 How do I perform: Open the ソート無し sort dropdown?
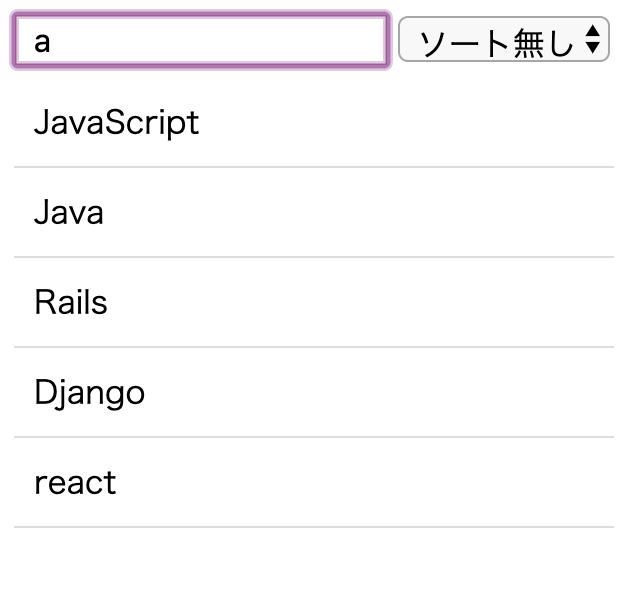click(503, 41)
